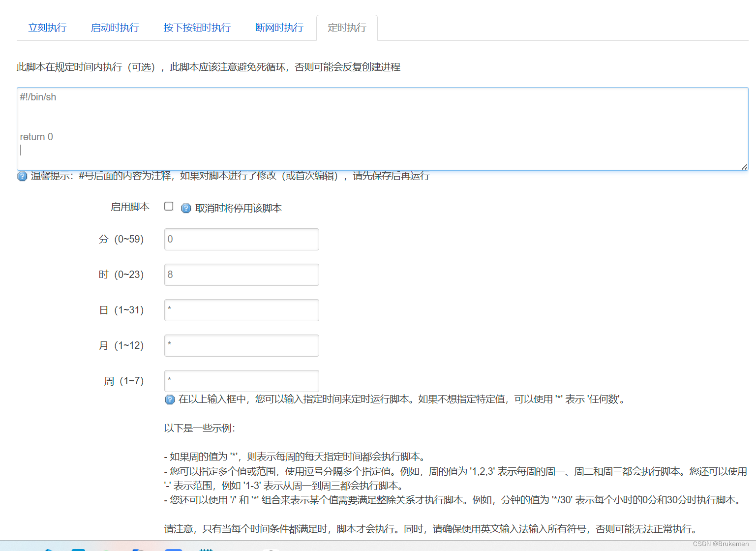Click the 周 (1~7) input field

pos(241,381)
